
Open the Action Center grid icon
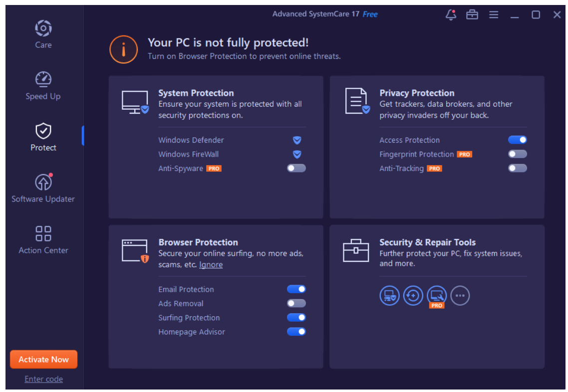(43, 233)
